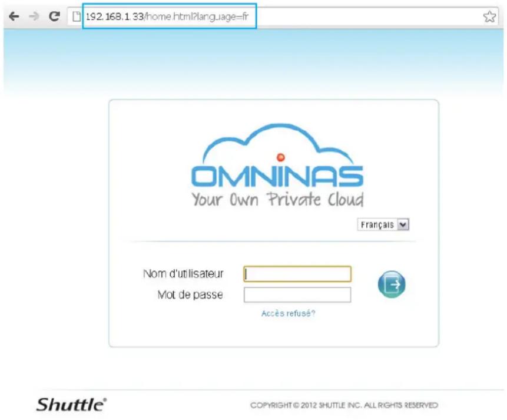Bookmark the page with the star icon
Image resolution: width=507 pixels, height=420 pixels.
pyautogui.click(x=489, y=16)
